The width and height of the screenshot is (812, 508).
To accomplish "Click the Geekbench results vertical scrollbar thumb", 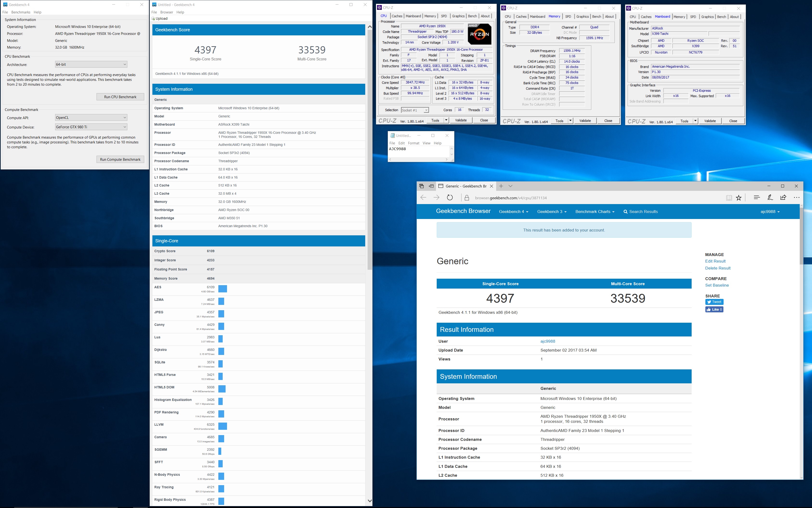I will pos(370,150).
